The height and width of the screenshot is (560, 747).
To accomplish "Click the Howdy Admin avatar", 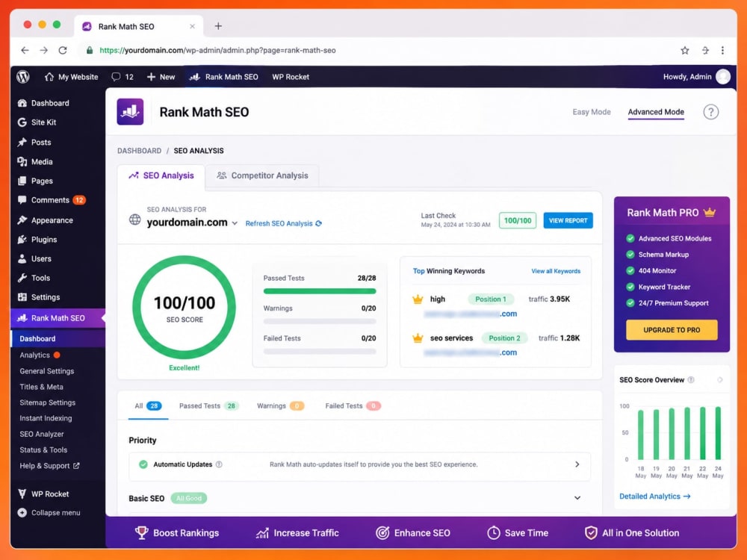I will point(722,77).
